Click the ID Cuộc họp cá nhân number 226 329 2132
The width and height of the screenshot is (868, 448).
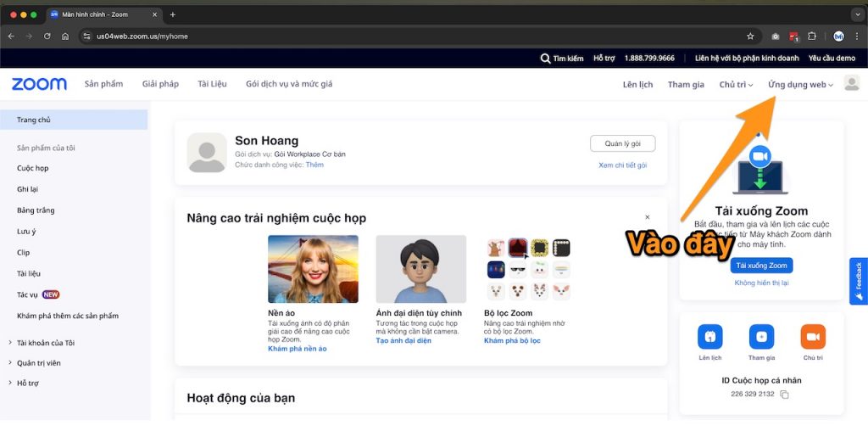coord(753,395)
